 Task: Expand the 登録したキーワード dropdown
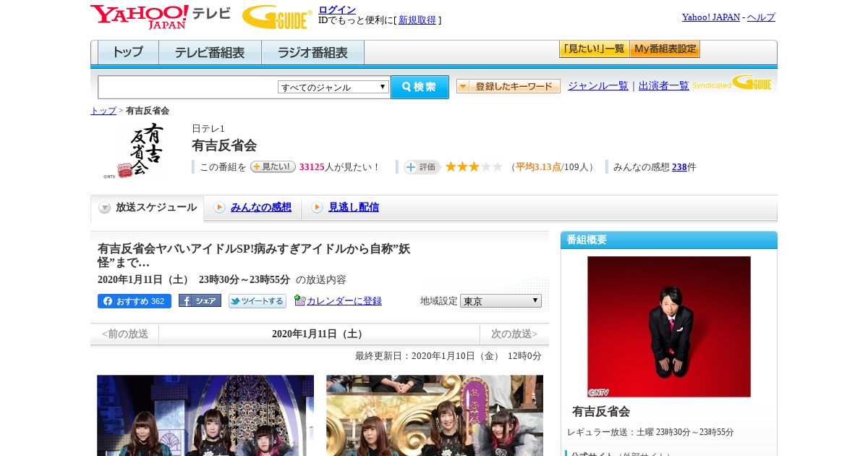(x=509, y=86)
